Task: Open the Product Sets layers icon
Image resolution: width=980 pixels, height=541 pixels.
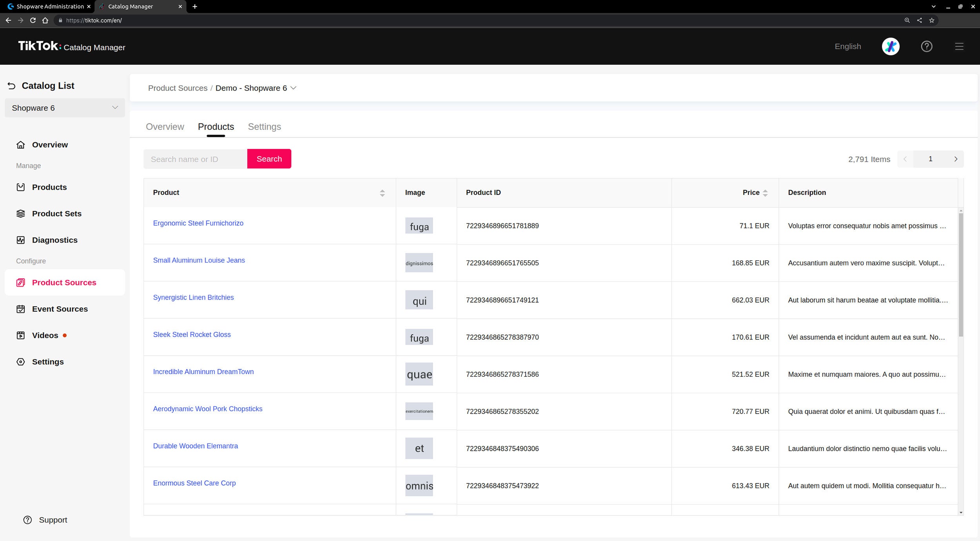Action: (x=21, y=214)
